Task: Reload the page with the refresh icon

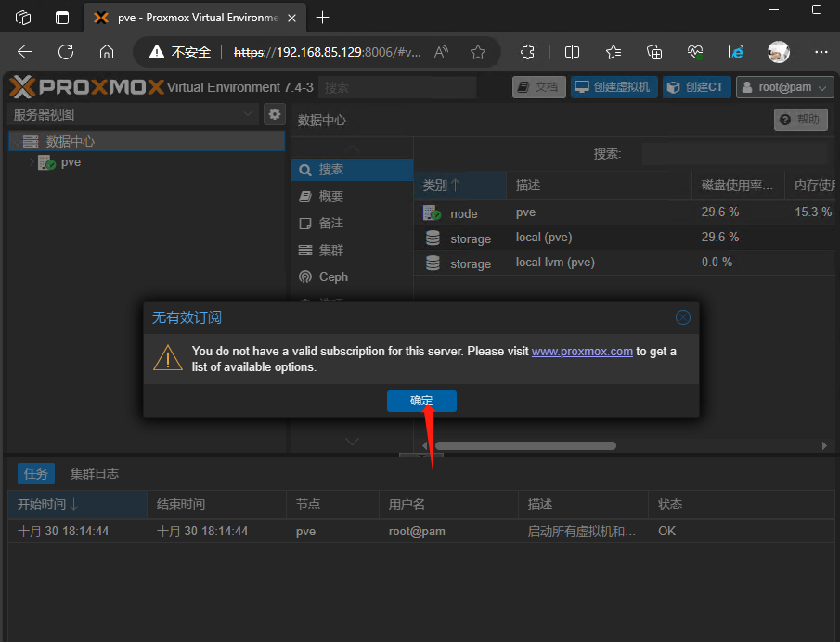Action: 66,52
